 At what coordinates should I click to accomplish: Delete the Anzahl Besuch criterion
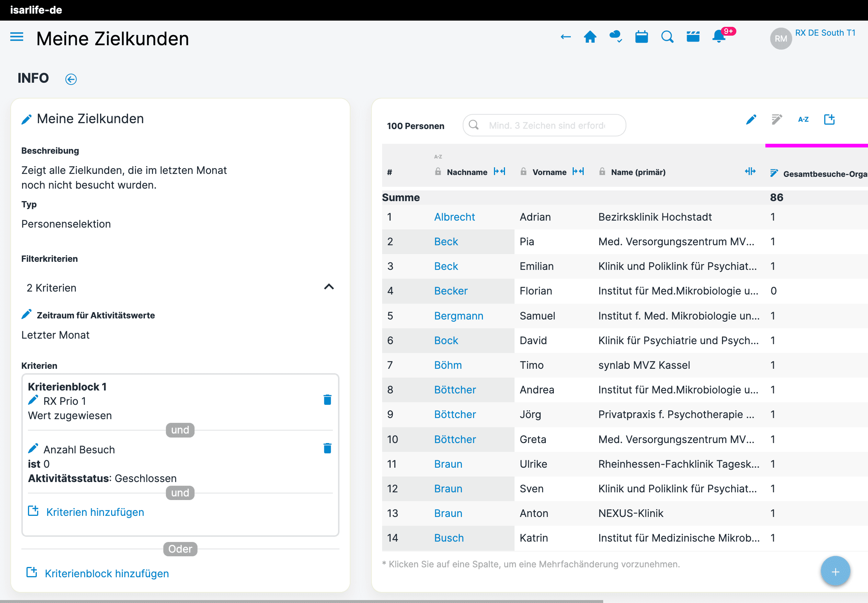pyautogui.click(x=327, y=449)
